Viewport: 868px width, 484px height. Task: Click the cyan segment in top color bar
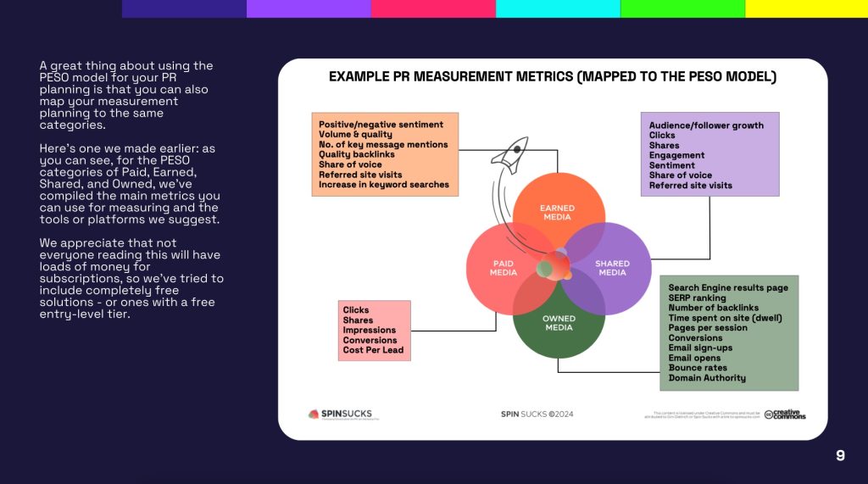(558, 8)
